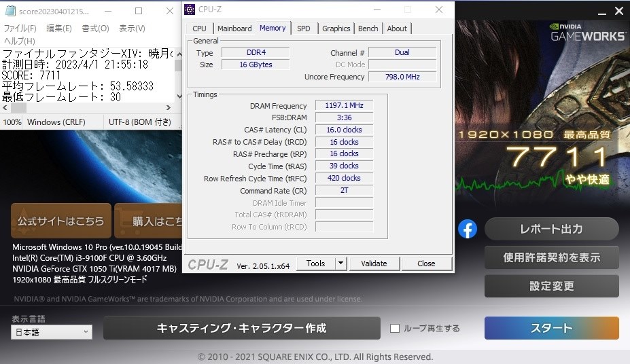This screenshot has height=364, width=630.
Task: Click the FSB:DRAM value 3:36
Action: [x=345, y=117]
